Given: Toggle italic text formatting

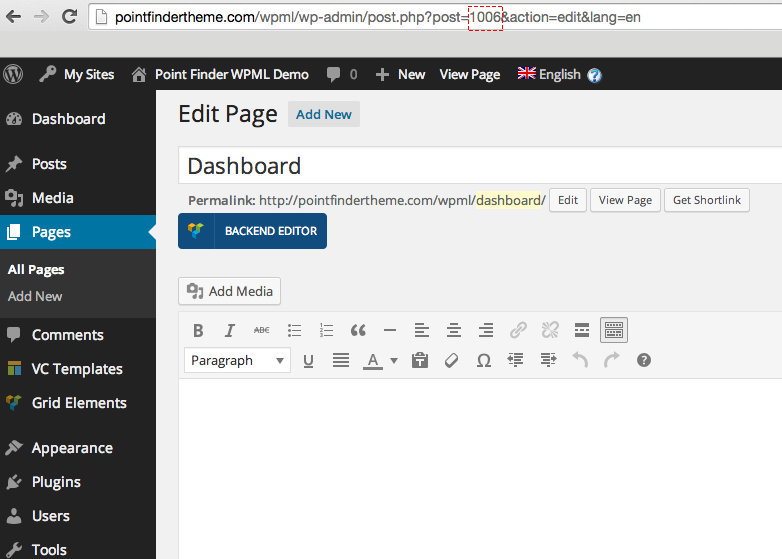Looking at the screenshot, I should 230,330.
